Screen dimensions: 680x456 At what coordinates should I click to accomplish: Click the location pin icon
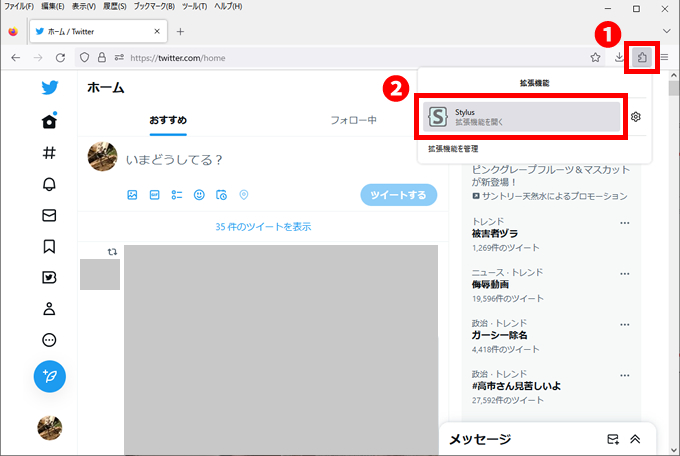244,195
